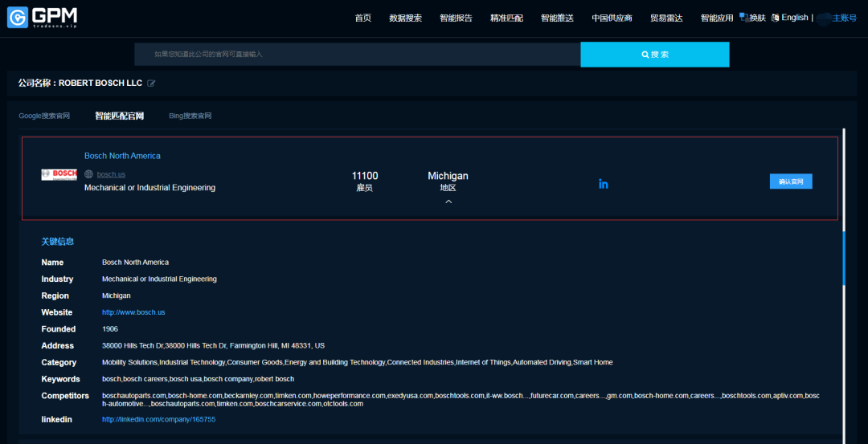
Task: Switch to the Bing搜索官网 tab
Action: pyautogui.click(x=190, y=116)
